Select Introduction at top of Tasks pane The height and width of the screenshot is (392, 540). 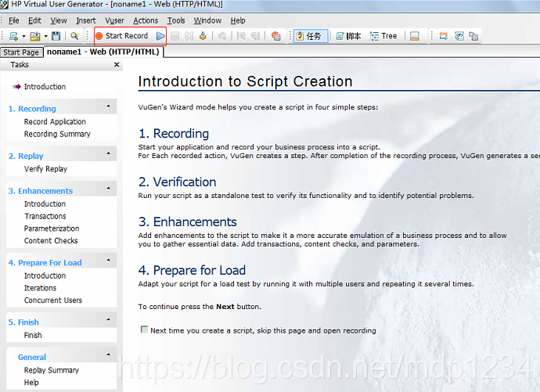tap(45, 87)
